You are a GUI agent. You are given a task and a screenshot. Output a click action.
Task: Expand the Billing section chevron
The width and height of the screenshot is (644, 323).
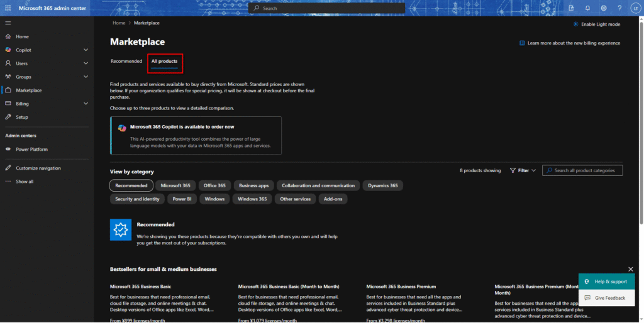(86, 104)
